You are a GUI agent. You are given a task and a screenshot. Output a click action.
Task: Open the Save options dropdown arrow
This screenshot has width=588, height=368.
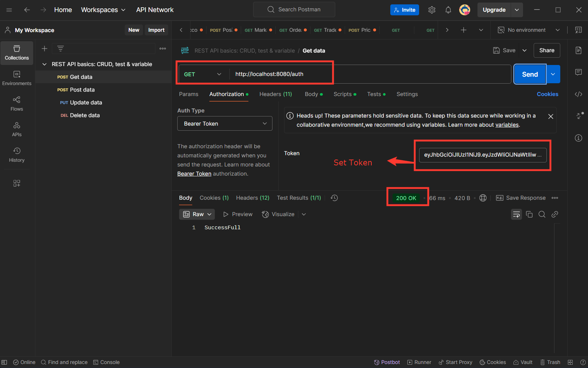[525, 50]
